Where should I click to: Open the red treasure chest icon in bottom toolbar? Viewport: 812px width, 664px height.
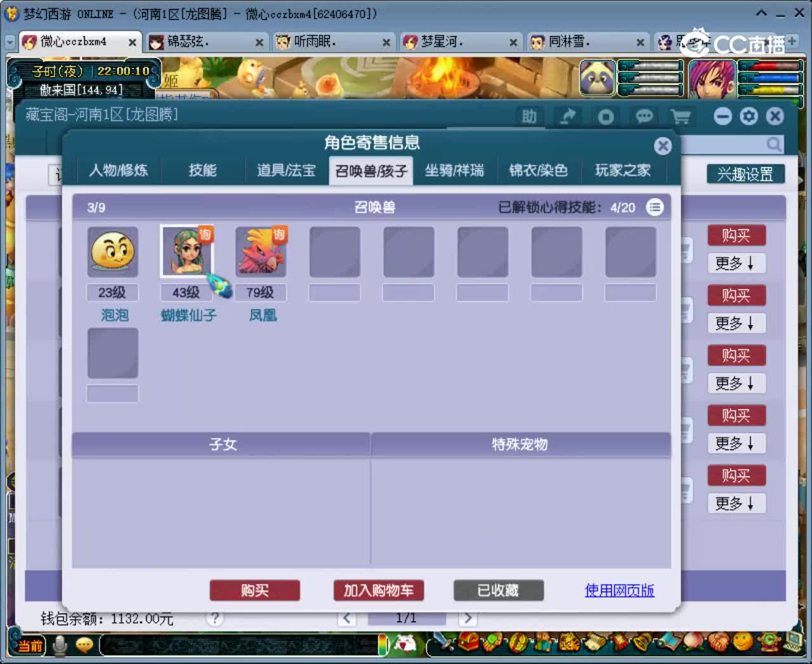coord(469,642)
